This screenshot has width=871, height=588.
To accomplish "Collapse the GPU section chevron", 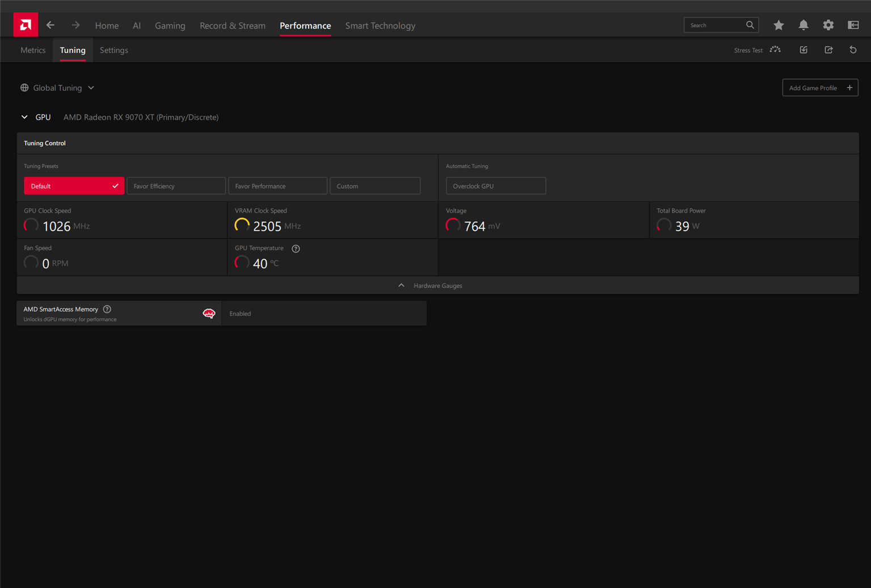I will coord(24,117).
